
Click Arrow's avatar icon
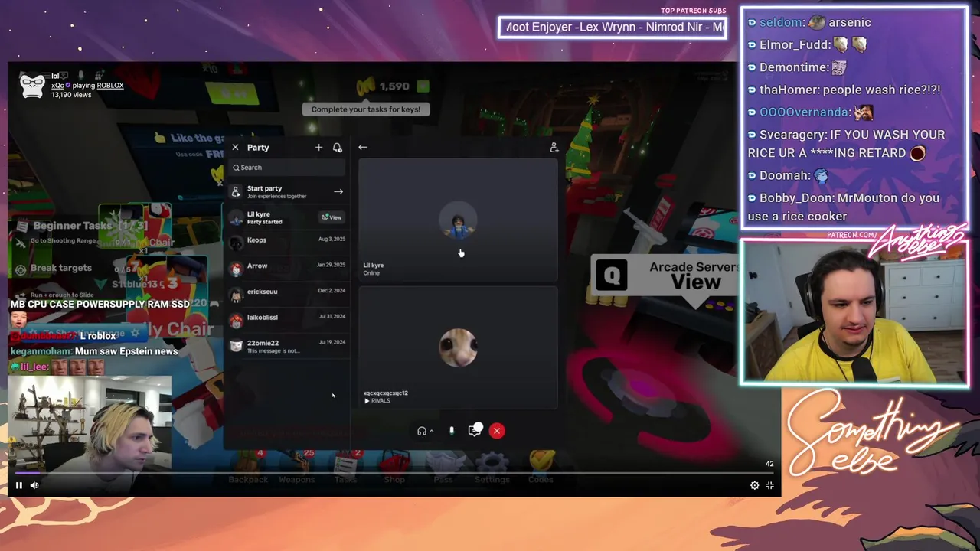coord(236,269)
